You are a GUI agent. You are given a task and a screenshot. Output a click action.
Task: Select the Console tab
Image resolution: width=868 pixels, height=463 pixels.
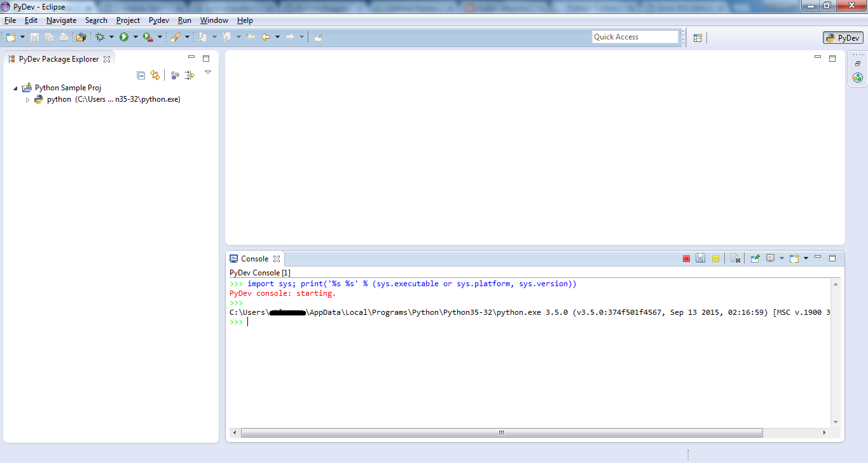pos(254,259)
